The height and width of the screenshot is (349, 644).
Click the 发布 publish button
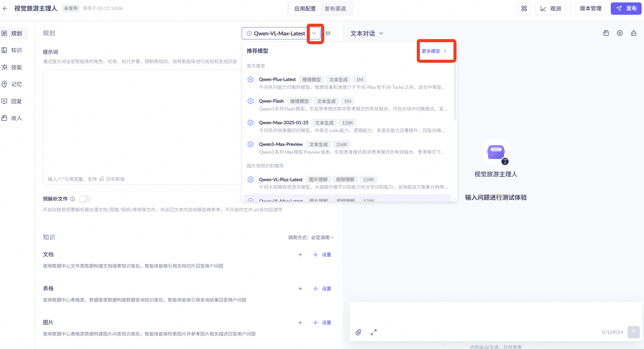pyautogui.click(x=626, y=9)
